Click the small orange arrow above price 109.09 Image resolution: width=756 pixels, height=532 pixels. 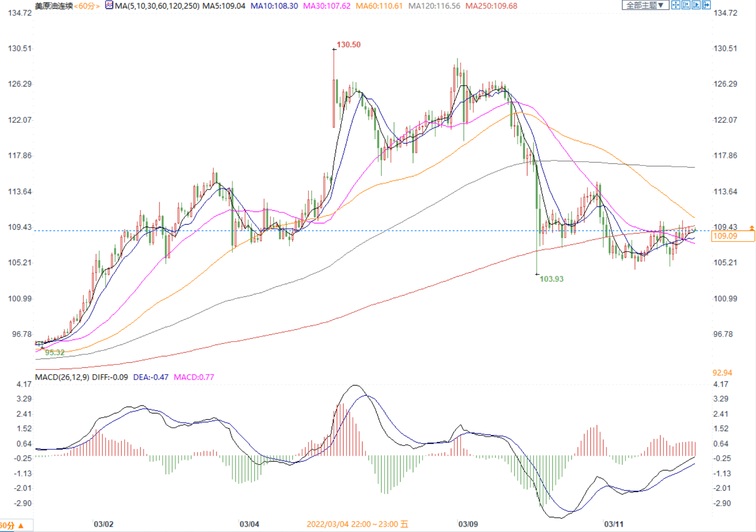click(752, 228)
